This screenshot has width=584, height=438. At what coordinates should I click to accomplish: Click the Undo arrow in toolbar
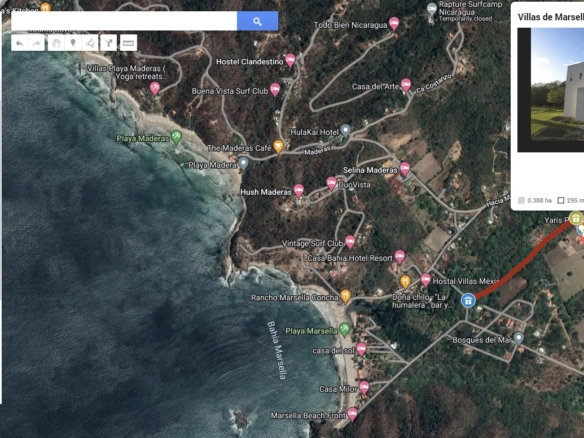point(19,43)
